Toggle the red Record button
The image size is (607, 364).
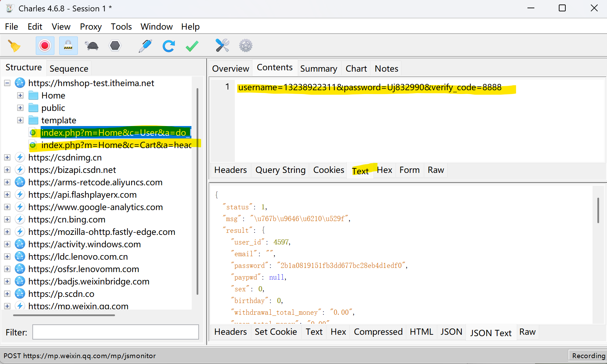pyautogui.click(x=45, y=46)
